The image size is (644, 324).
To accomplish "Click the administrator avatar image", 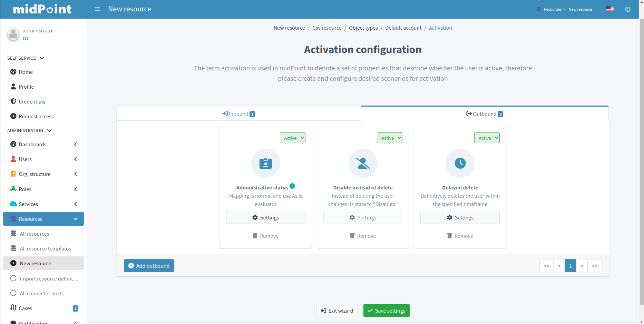I will [13, 34].
